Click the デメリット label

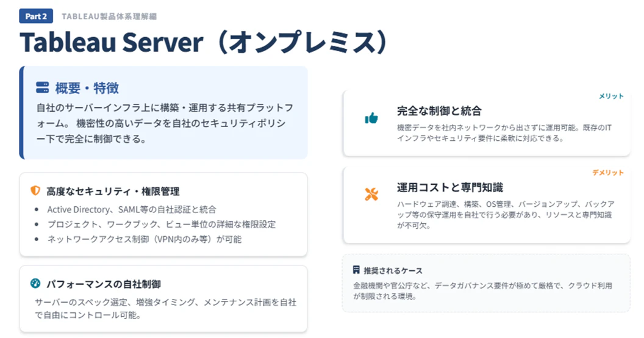(608, 173)
